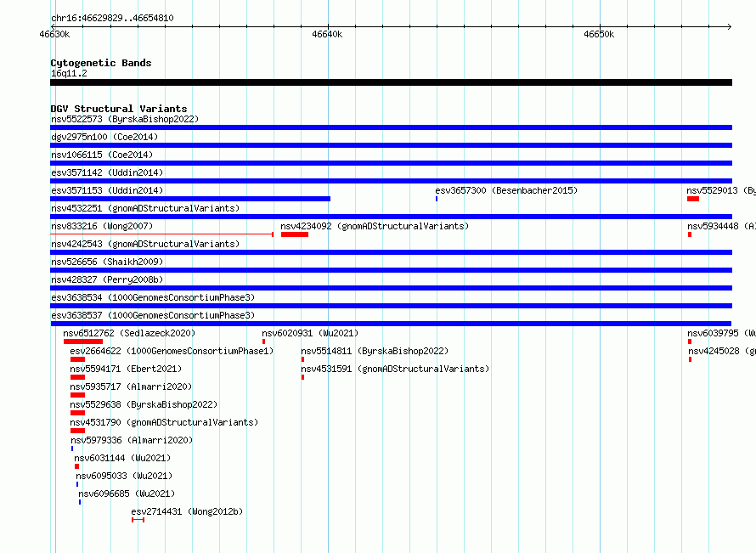This screenshot has height=553, width=756.
Task: Click the blue bar under nsv4532251
Action: click(x=391, y=217)
